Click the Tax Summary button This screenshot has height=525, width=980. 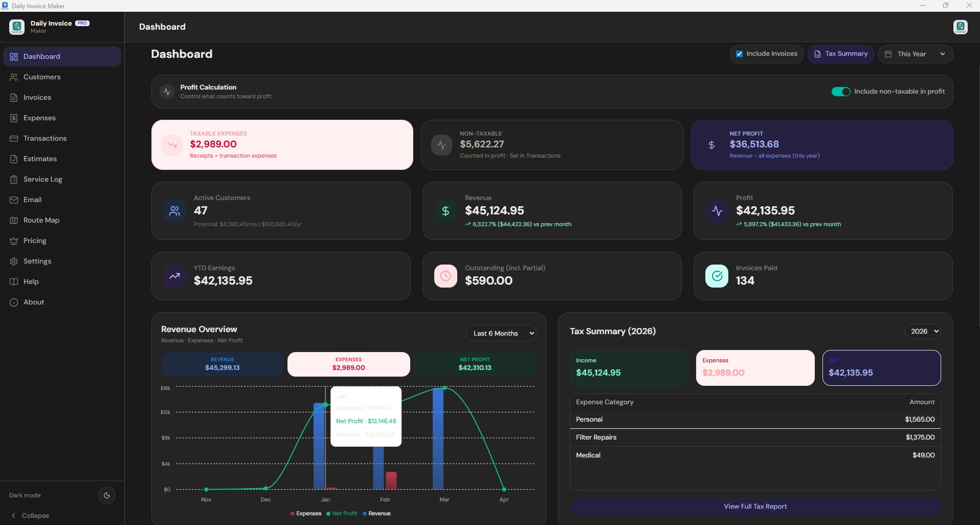pyautogui.click(x=840, y=54)
